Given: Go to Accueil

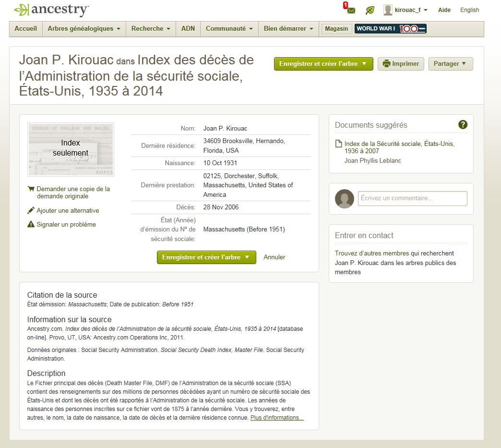Looking at the screenshot, I should tap(25, 29).
